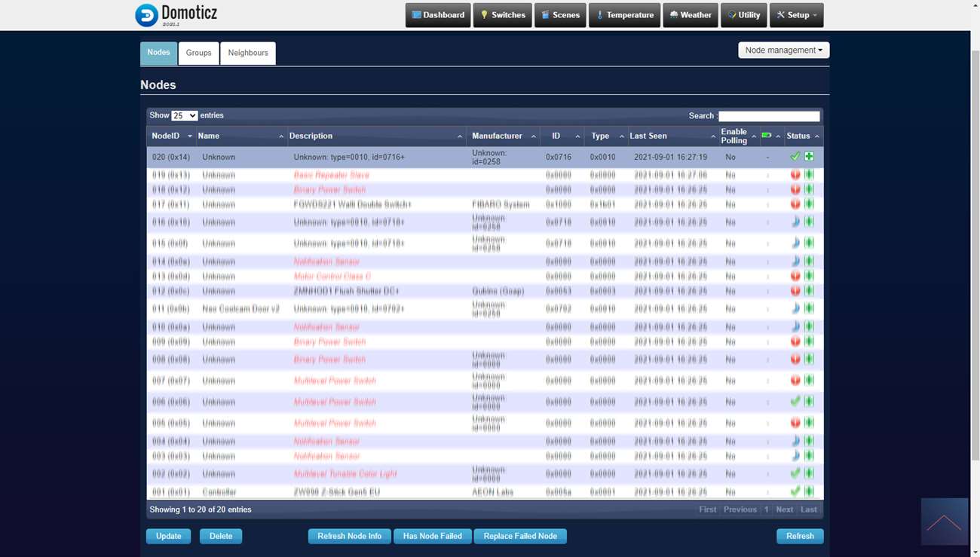Click the Domoticz logo icon

(146, 15)
